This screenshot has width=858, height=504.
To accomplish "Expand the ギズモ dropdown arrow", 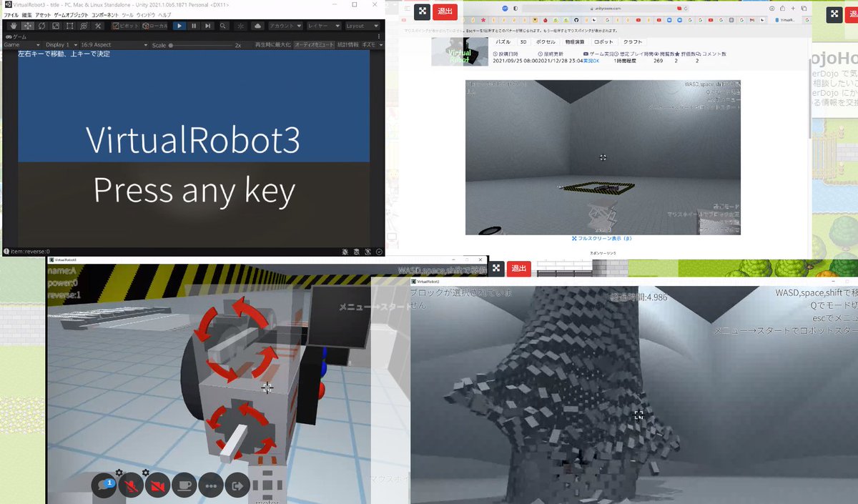I will point(381,45).
